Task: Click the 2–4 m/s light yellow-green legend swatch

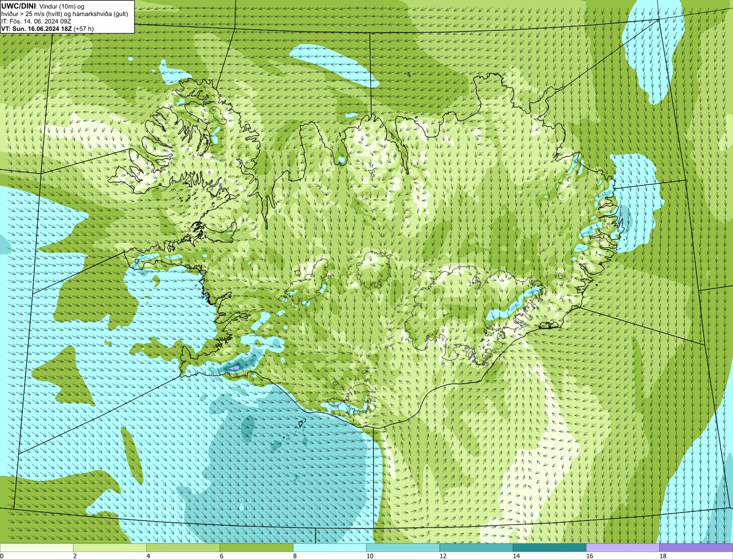Action: [110, 547]
